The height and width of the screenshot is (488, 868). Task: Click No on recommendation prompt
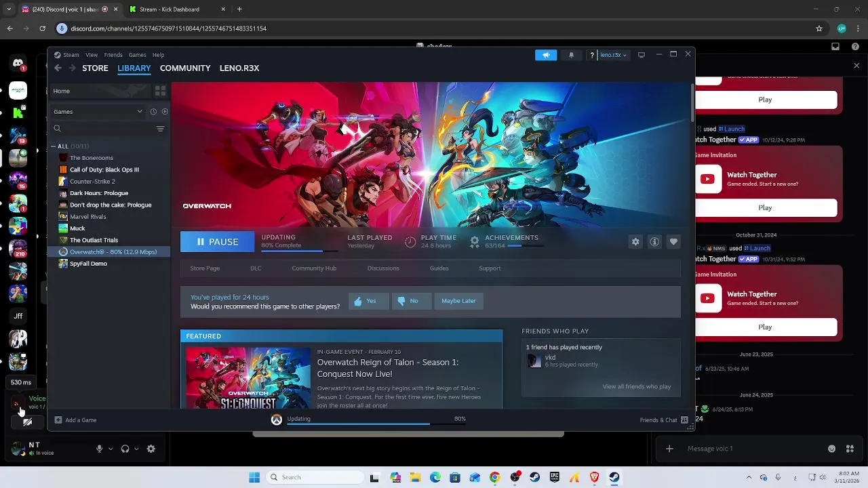pyautogui.click(x=412, y=301)
